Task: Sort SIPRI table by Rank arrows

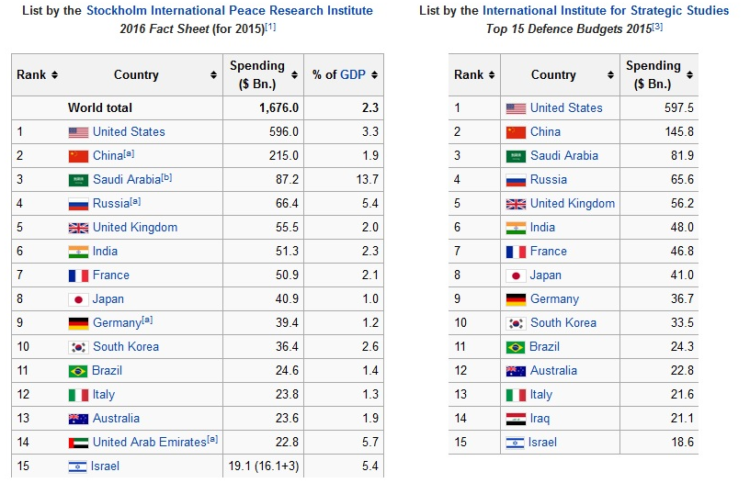Action: 55,75
